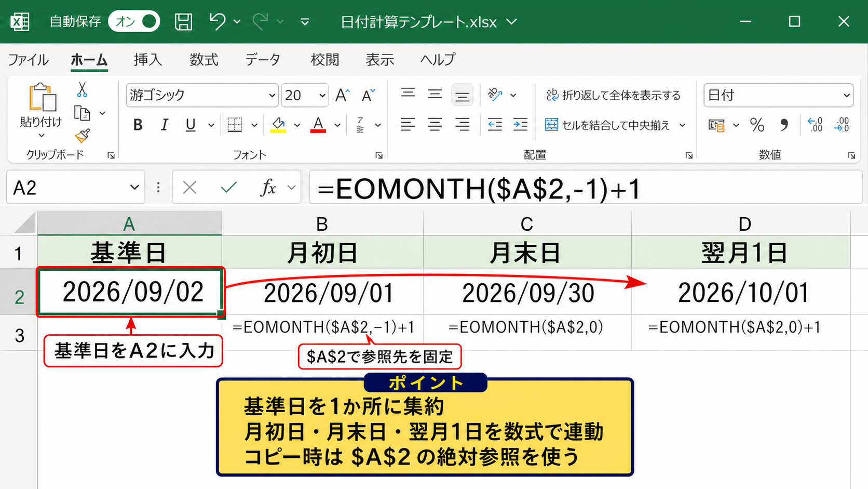Switch to the ホーム tab
This screenshot has height=489, width=868.
pyautogui.click(x=89, y=60)
